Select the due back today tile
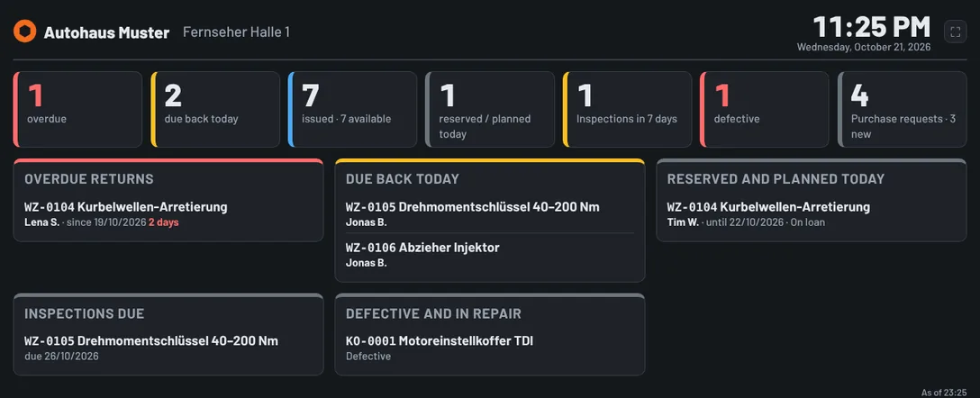This screenshot has height=398, width=980. pos(215,109)
